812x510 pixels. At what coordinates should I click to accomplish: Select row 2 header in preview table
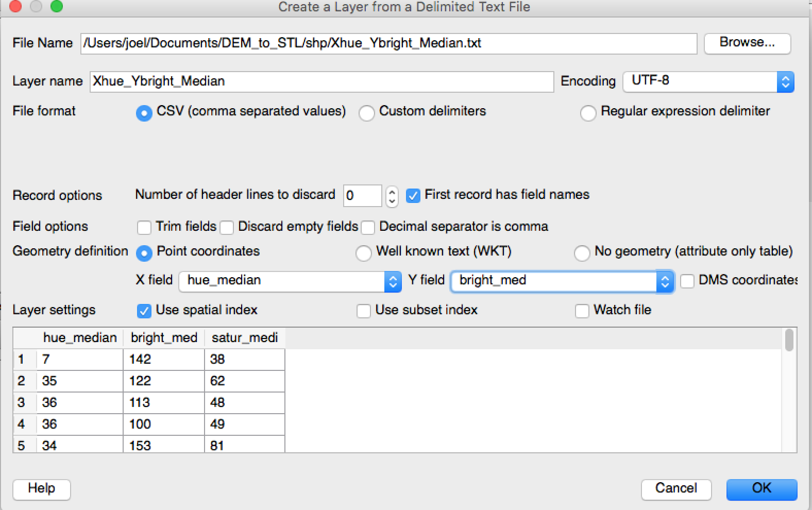pyautogui.click(x=25, y=381)
